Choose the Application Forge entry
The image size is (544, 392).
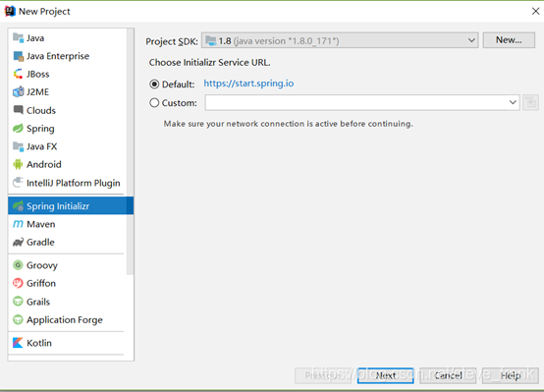69,319
